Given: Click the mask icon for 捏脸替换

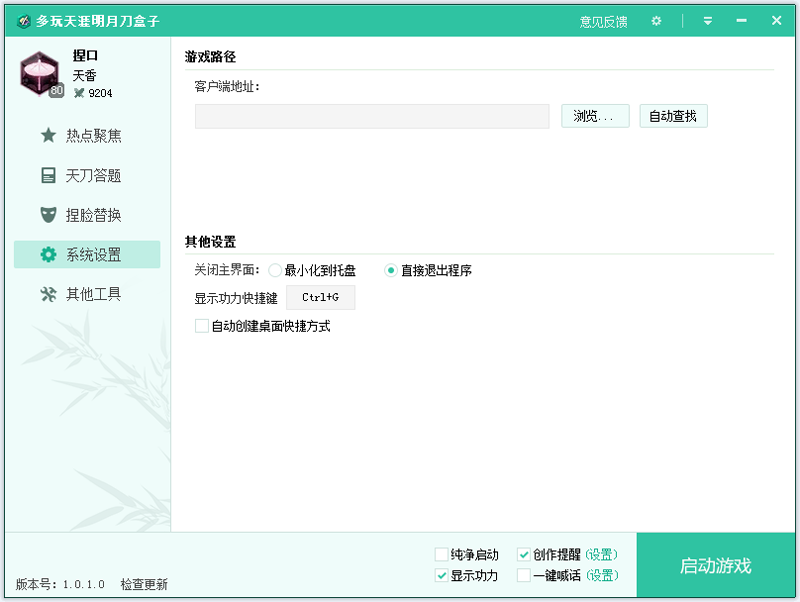Looking at the screenshot, I should point(48,215).
